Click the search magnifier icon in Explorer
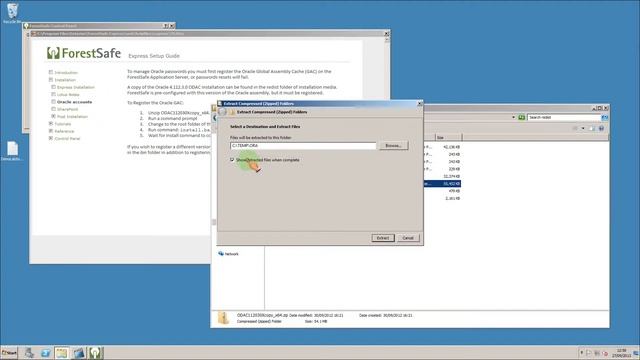 tap(604, 118)
